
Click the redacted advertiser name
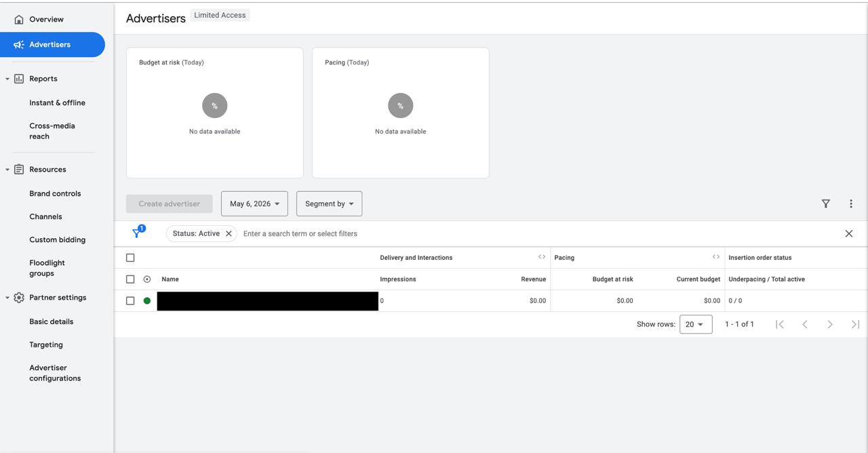click(267, 301)
